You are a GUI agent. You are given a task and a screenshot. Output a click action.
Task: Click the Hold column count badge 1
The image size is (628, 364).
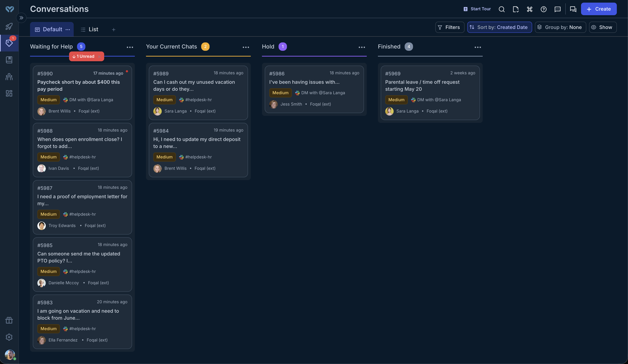(282, 47)
